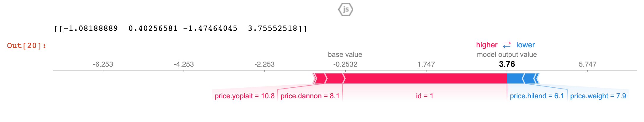Select the large red id = 1 bar segment

point(425,78)
